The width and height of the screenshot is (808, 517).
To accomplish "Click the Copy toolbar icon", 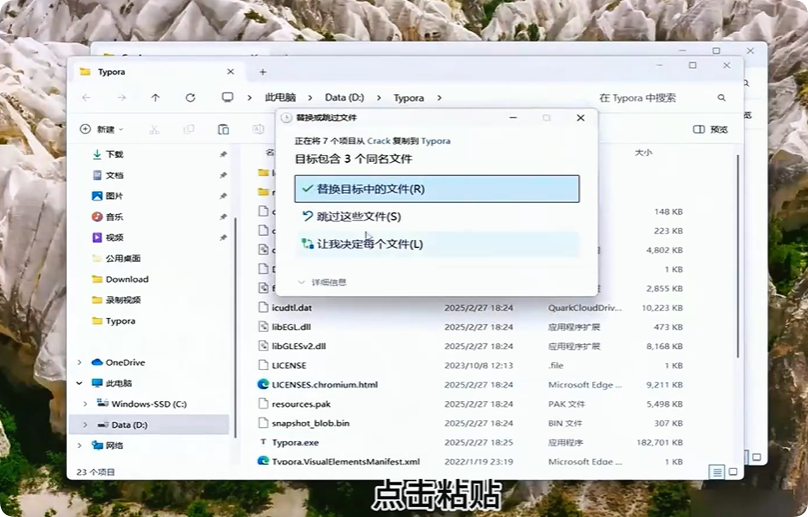I will [189, 129].
